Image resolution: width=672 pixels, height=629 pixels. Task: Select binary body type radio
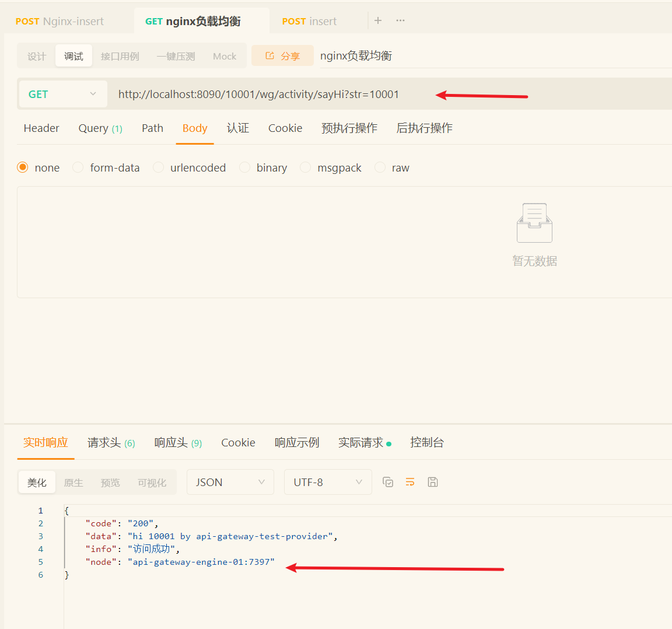(245, 167)
